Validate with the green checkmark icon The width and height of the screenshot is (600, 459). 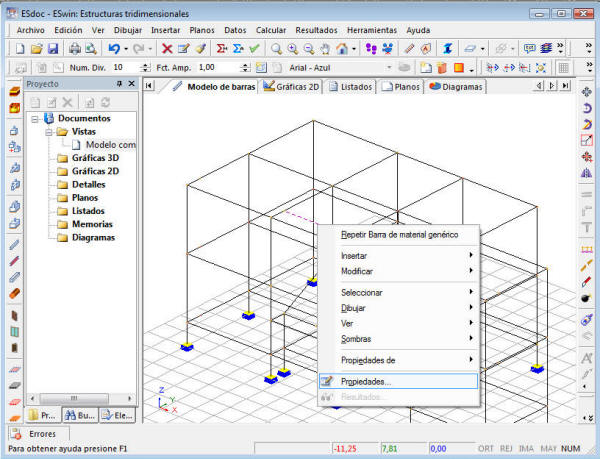click(x=254, y=49)
